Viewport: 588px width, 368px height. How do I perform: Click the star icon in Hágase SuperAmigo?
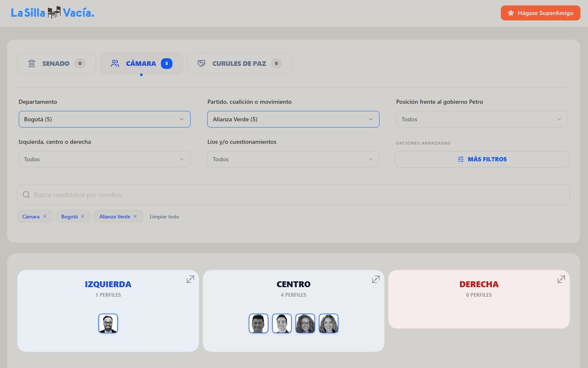point(511,13)
